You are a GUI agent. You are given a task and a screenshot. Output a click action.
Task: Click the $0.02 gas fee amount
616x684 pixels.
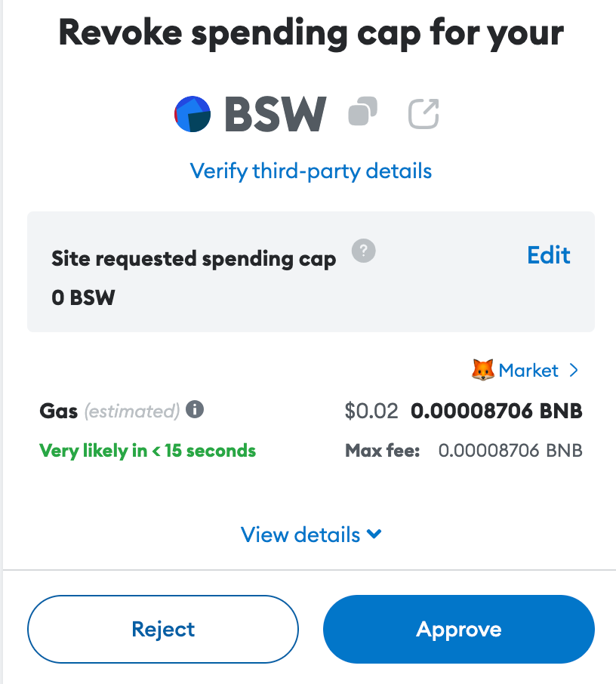[x=371, y=411]
